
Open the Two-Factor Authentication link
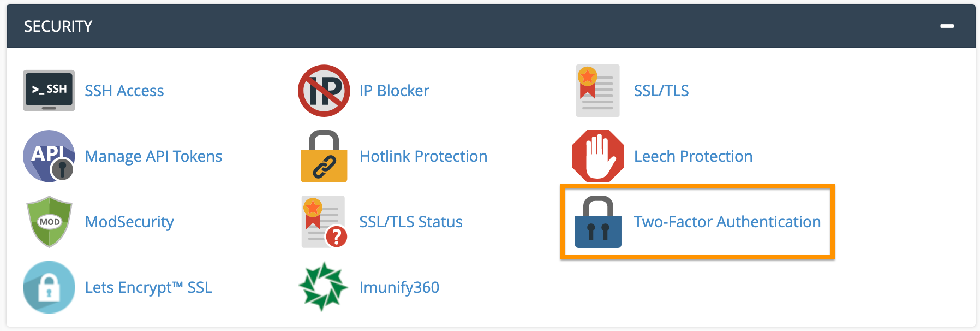click(x=726, y=222)
